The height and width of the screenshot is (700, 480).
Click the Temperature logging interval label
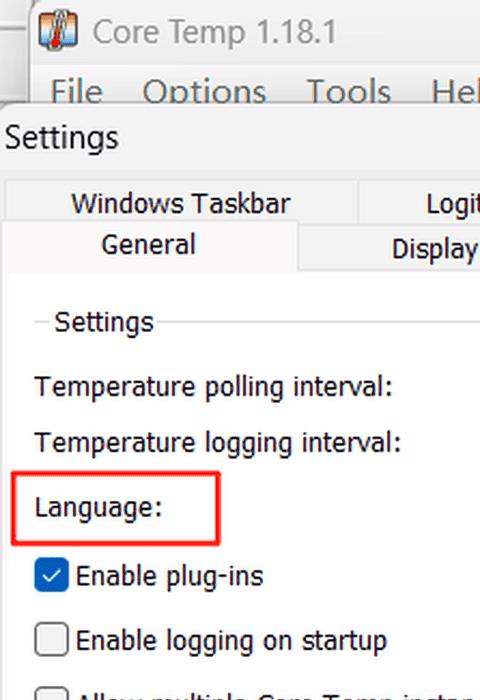pos(218,443)
